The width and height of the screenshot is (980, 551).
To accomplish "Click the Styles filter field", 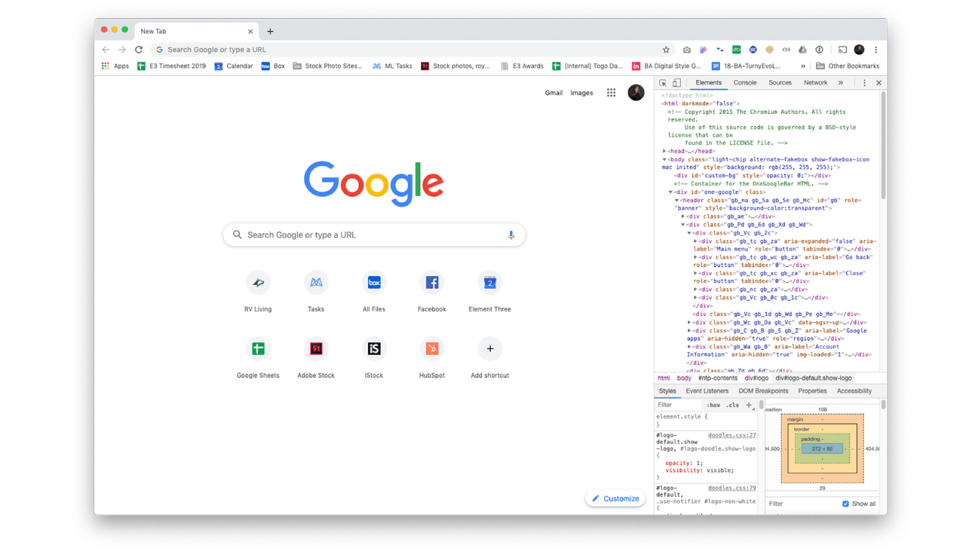I will pyautogui.click(x=678, y=405).
